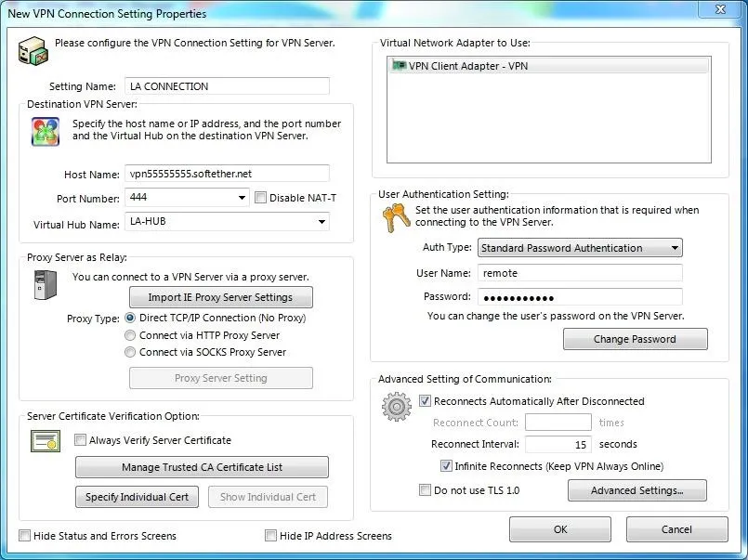The image size is (748, 560).
Task: Confirm with the OK button
Action: point(560,529)
